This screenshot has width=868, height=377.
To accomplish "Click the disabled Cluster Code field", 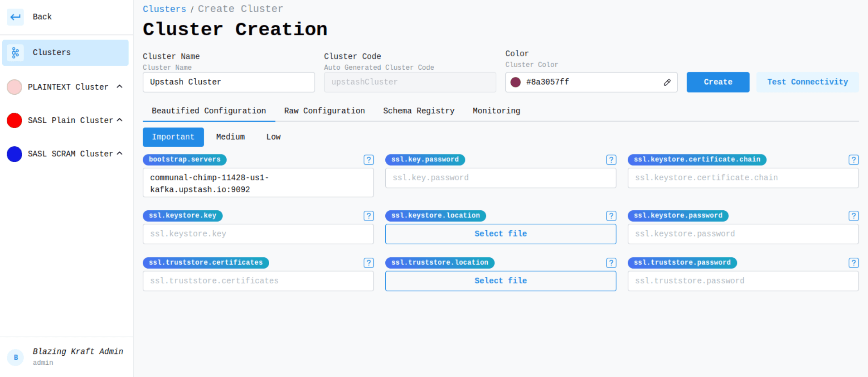I will tap(410, 82).
